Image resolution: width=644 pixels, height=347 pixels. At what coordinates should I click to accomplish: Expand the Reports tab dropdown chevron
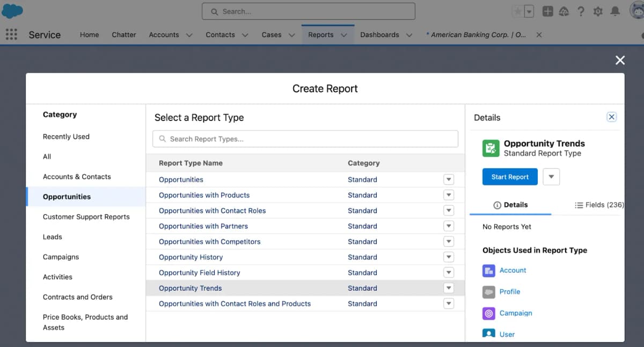click(344, 35)
